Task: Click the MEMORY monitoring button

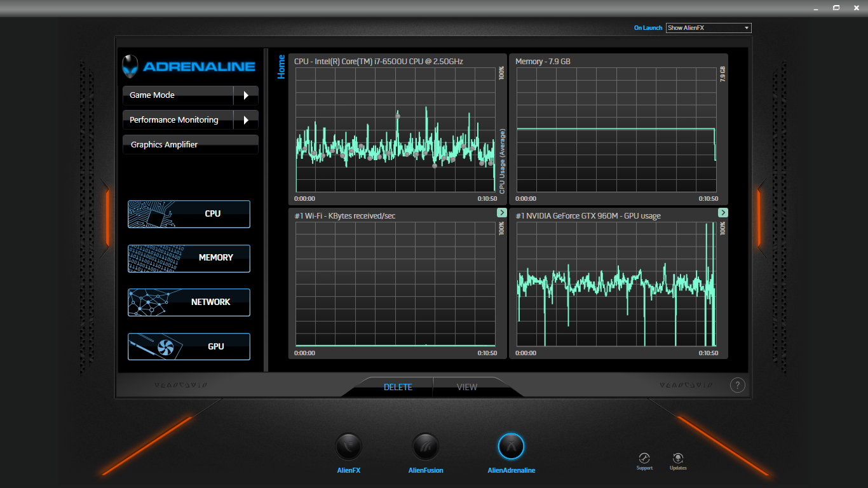Action: click(189, 258)
